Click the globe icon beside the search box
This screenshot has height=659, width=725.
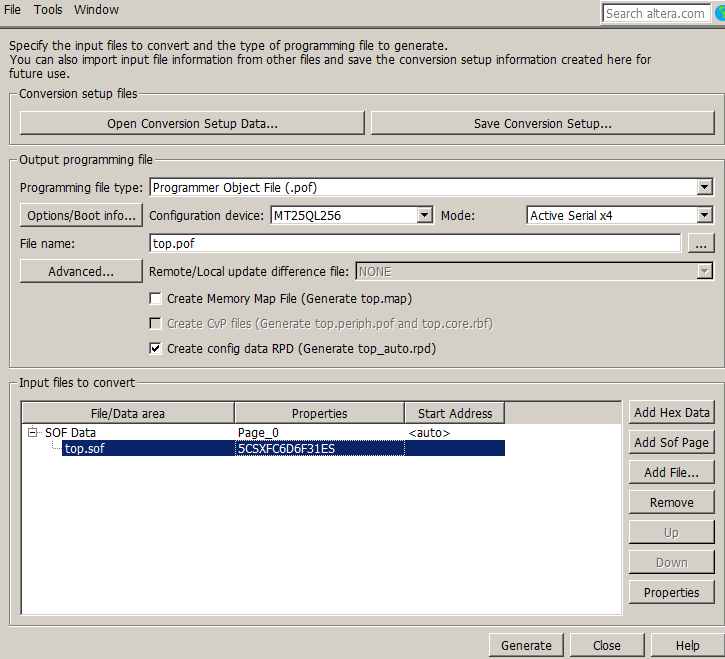(718, 13)
